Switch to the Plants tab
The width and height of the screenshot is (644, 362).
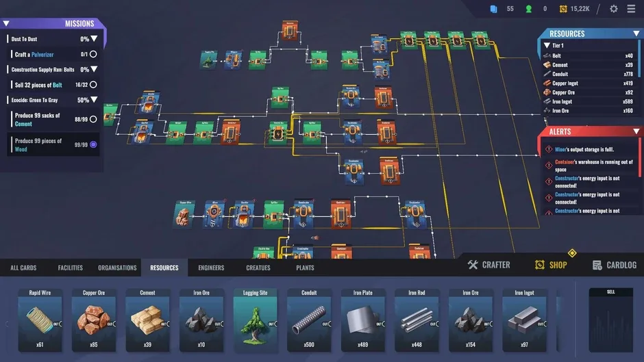305,268
